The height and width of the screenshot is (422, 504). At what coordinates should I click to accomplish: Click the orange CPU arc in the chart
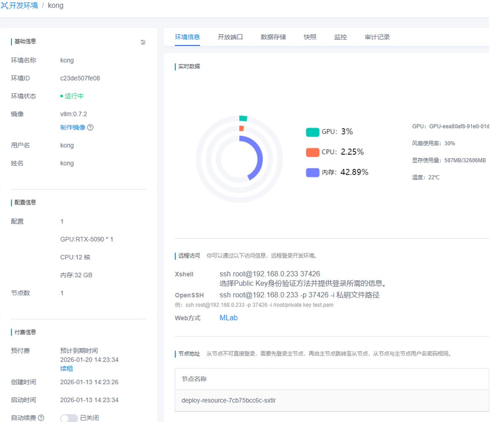pyautogui.click(x=241, y=128)
